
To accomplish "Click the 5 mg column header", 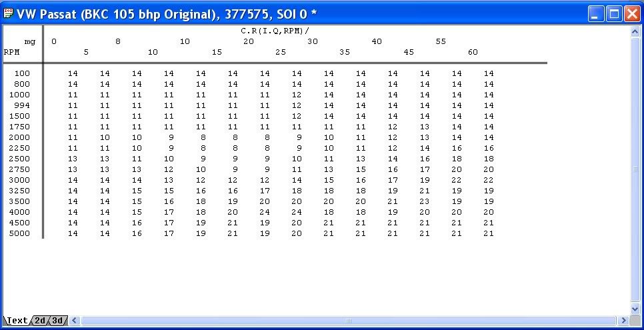I will (x=86, y=52).
